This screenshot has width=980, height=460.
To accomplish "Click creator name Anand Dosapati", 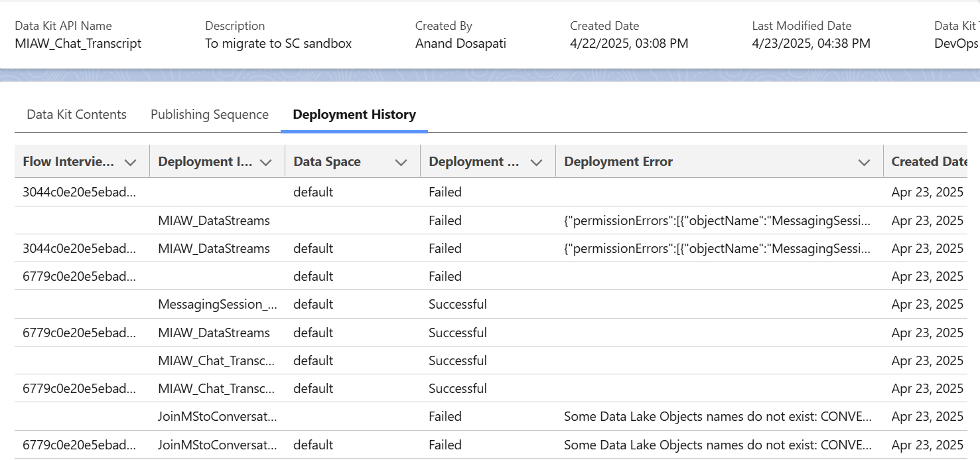I will click(x=462, y=44).
